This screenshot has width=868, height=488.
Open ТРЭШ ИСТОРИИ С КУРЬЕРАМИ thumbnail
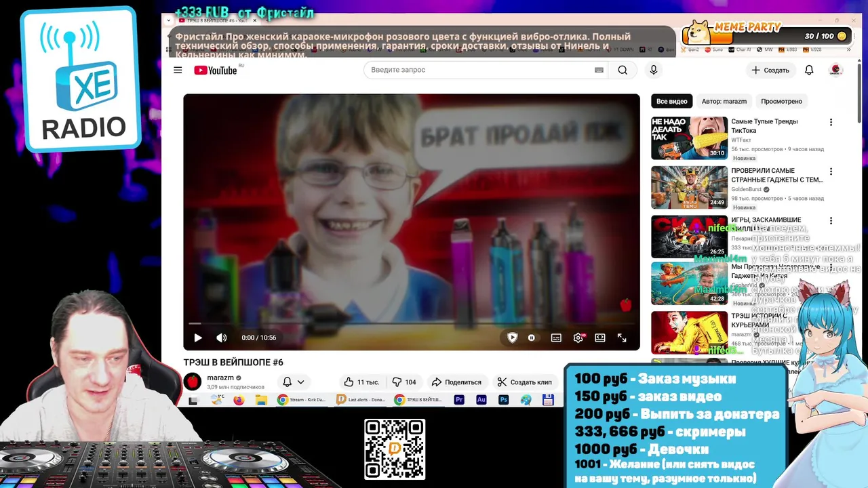[x=689, y=332]
